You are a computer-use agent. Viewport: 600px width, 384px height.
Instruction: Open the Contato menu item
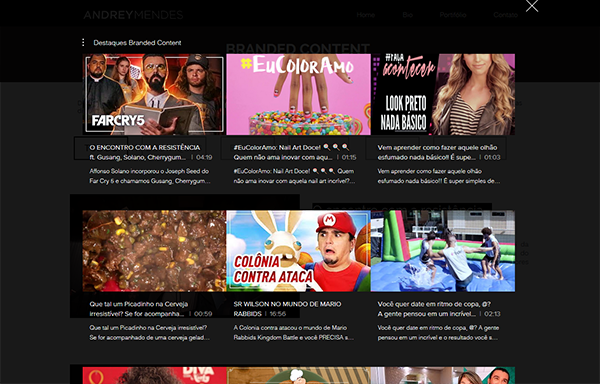coord(505,15)
